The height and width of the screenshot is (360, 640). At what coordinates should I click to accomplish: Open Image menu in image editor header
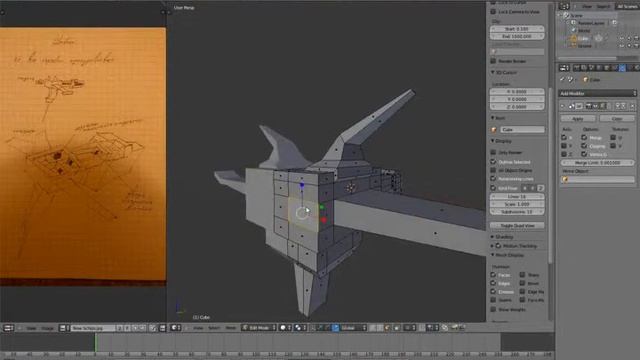[x=47, y=328]
